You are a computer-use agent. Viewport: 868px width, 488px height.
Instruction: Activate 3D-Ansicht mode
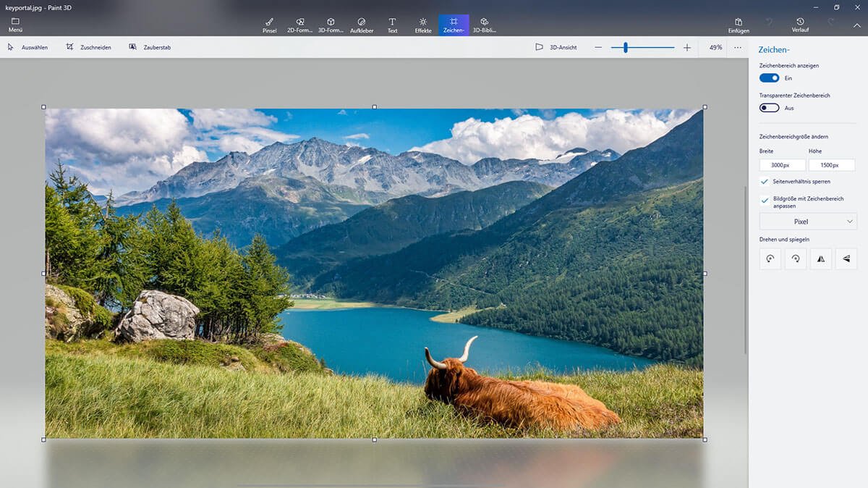(557, 47)
